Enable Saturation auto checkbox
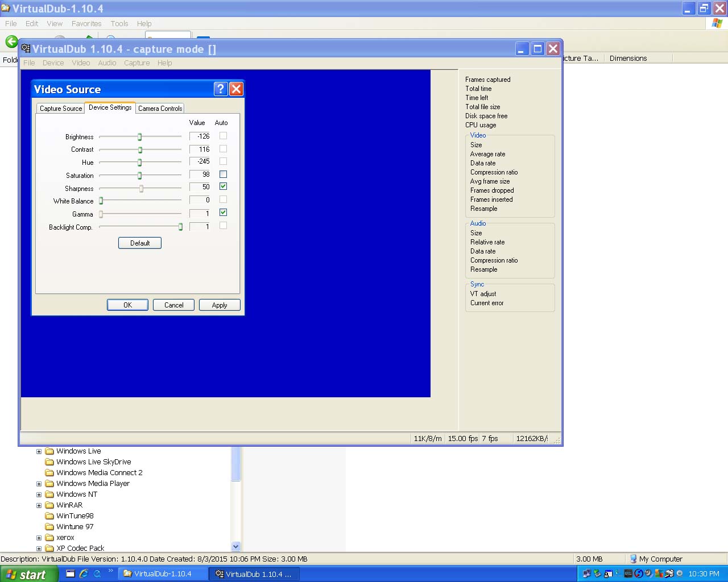728x582 pixels. click(223, 174)
